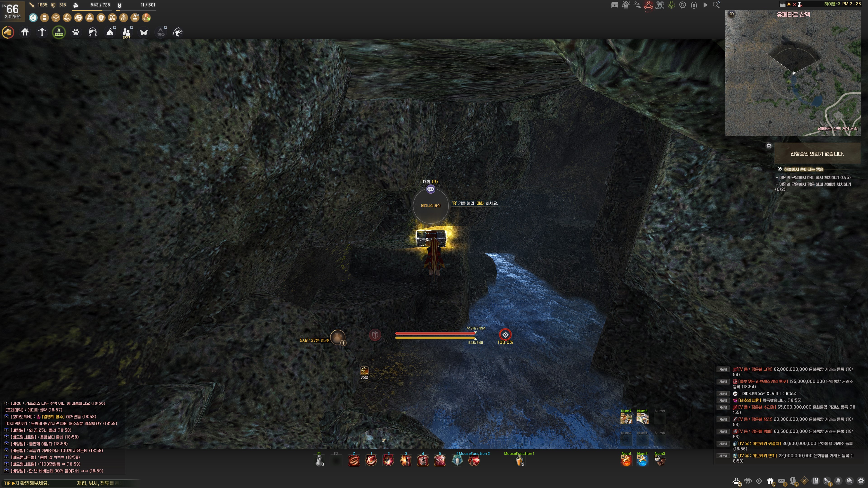Click the garden farming icon
Screen dimensions: 868x488
(59, 32)
